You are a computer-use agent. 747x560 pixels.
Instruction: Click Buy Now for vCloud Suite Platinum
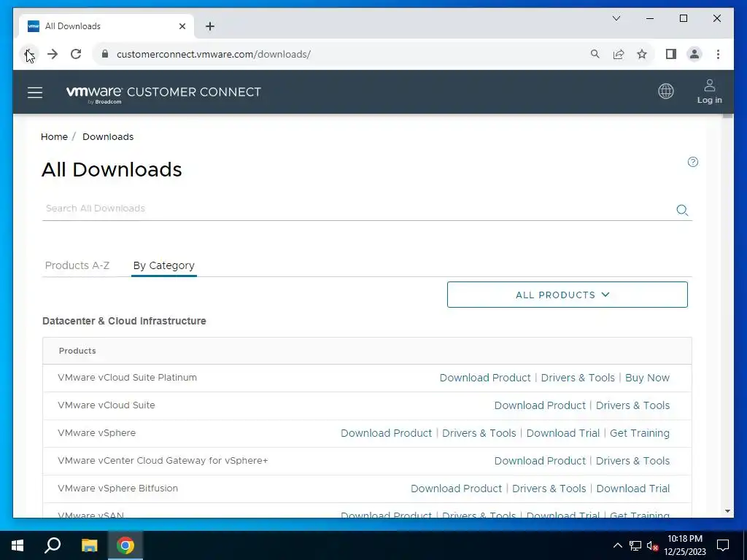[647, 378]
